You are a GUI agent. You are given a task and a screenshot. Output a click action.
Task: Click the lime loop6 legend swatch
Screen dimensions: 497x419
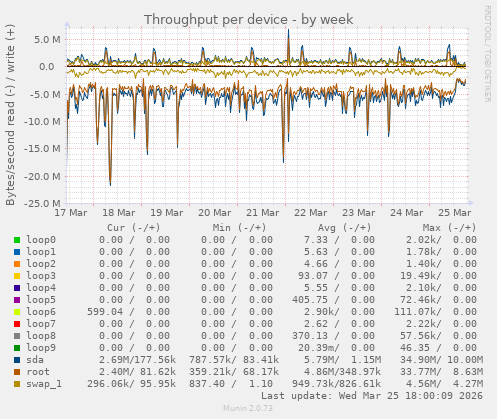click(17, 312)
